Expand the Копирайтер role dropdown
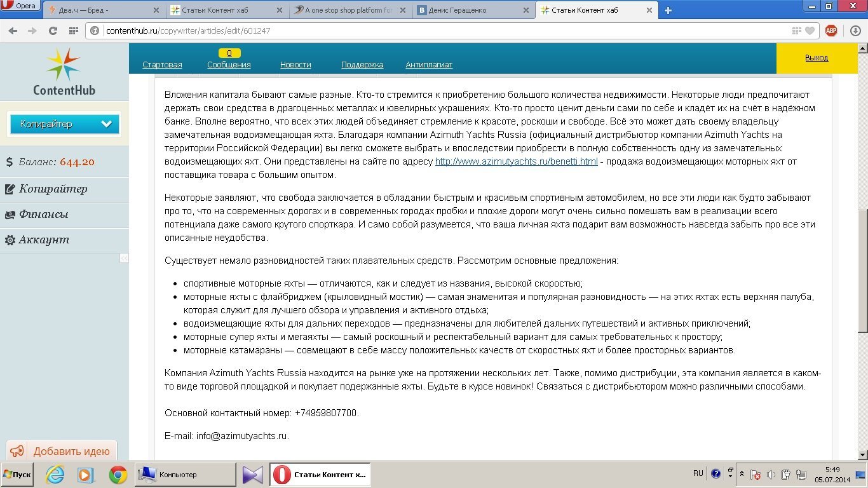 tap(64, 124)
